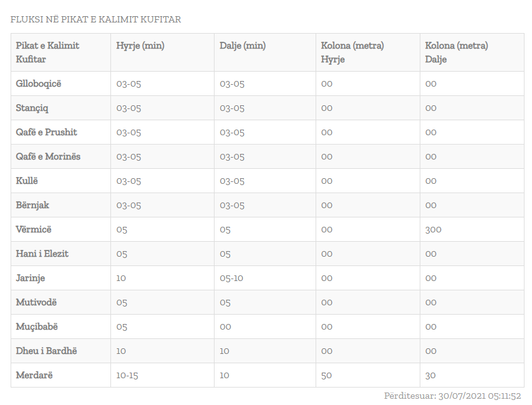Select the Stançiq row label
Screen dimensions: 532x405
click(32, 108)
